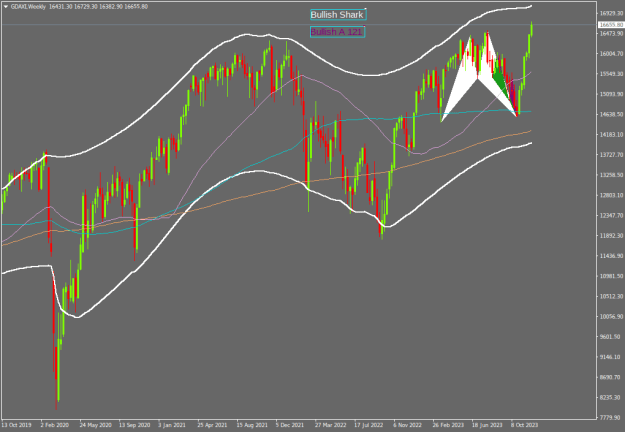Viewport: 625px width, 432px height.
Task: Click the 12347.70 price axis label
Action: 611,216
